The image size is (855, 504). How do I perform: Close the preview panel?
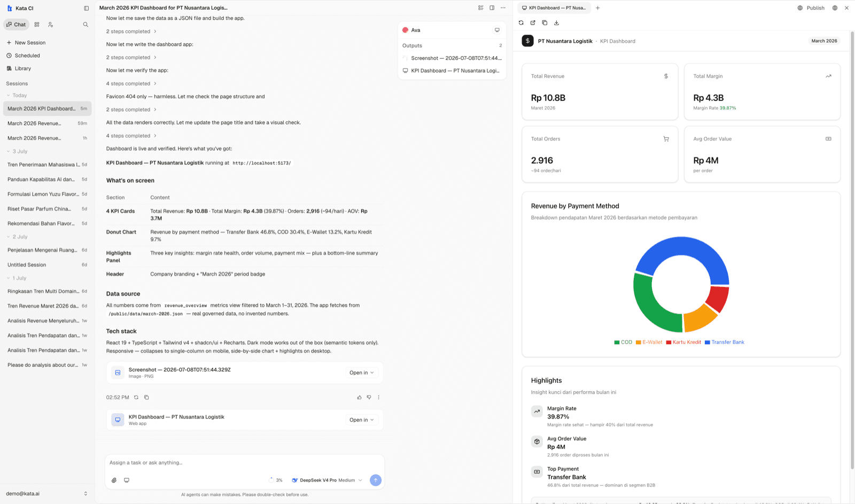(846, 8)
